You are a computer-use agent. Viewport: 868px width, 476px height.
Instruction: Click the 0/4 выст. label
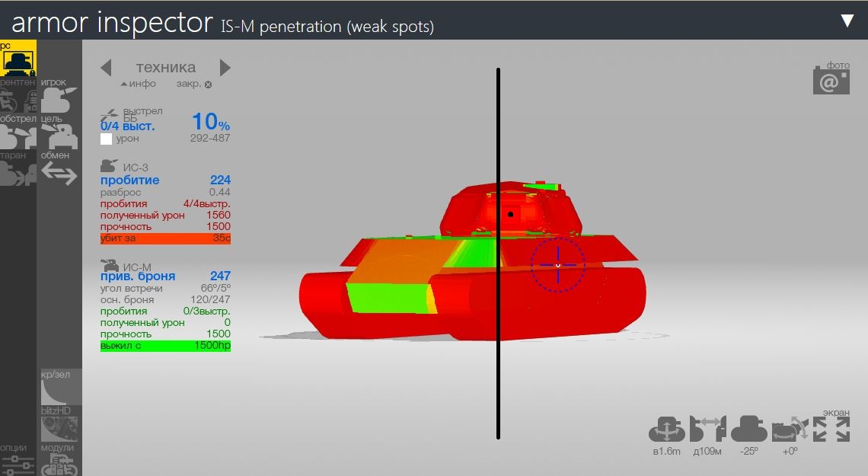tap(127, 126)
